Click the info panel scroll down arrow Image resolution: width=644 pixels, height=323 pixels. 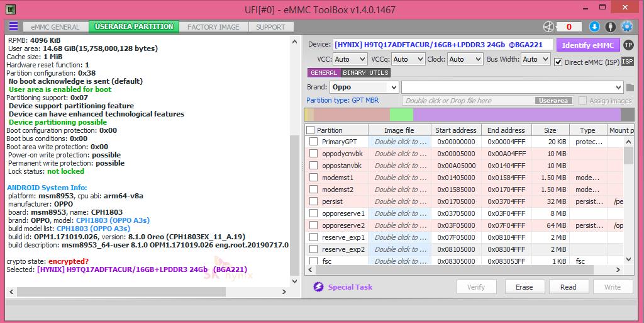tap(294, 281)
